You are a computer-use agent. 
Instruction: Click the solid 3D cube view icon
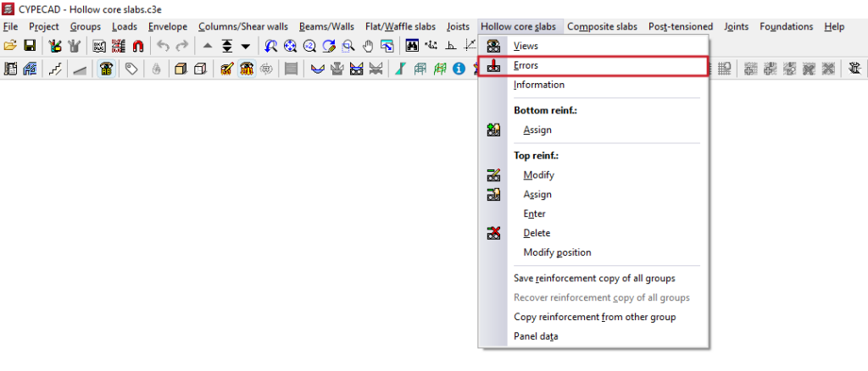(x=181, y=69)
